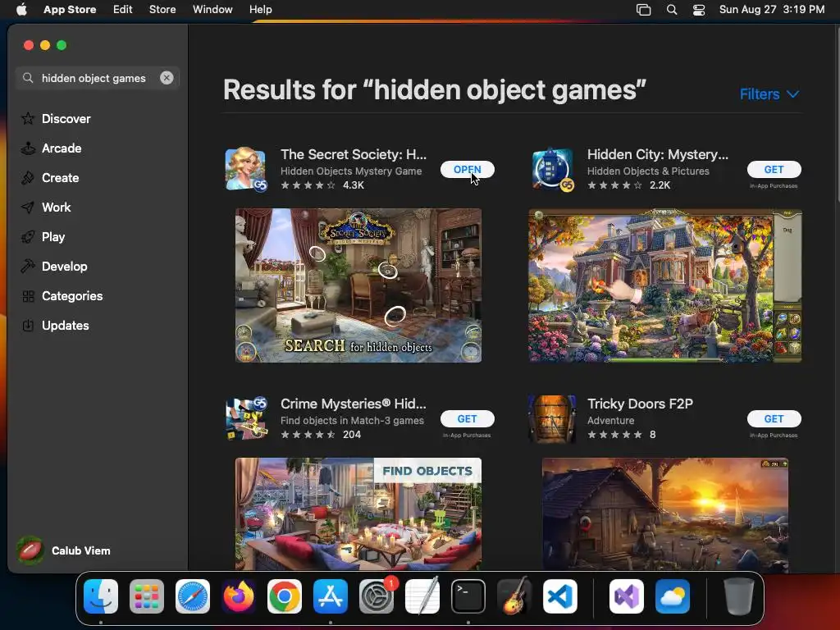Screen dimensions: 840x630
Task: Click the Hidden City 2.2K rating stars
Action: click(614, 185)
